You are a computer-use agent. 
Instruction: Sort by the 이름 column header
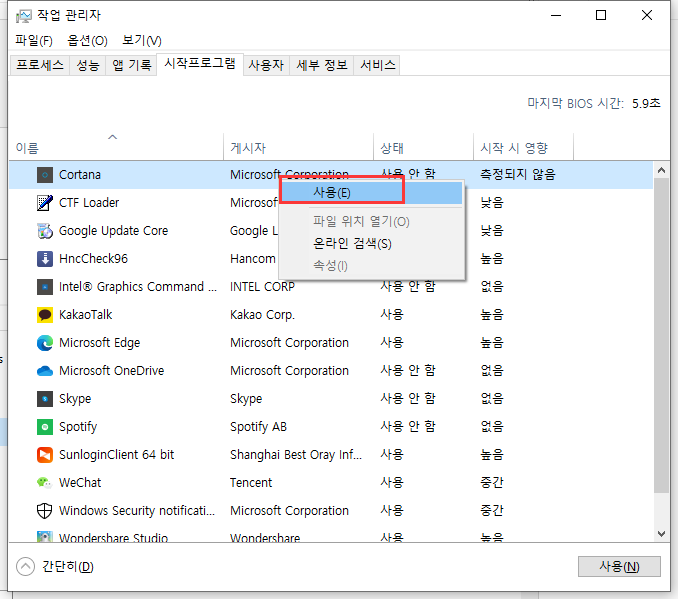point(116,148)
